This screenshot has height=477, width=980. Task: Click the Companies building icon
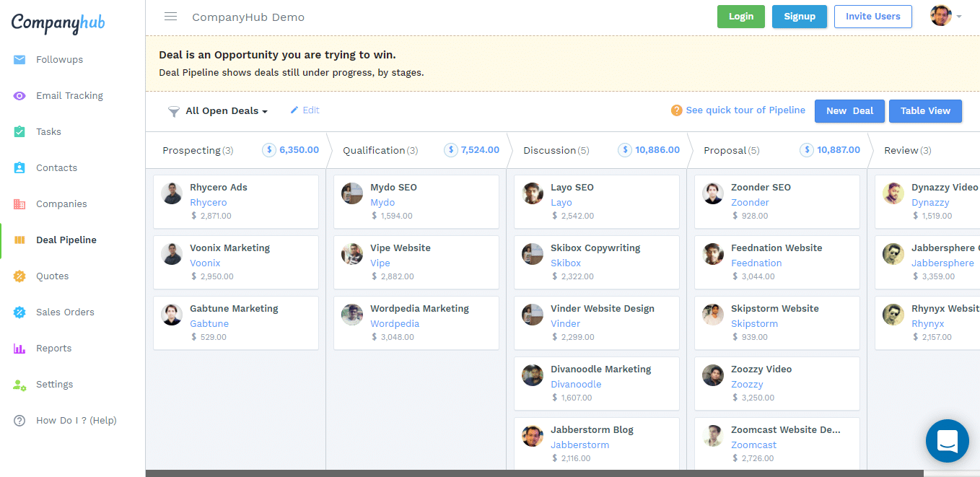coord(19,204)
